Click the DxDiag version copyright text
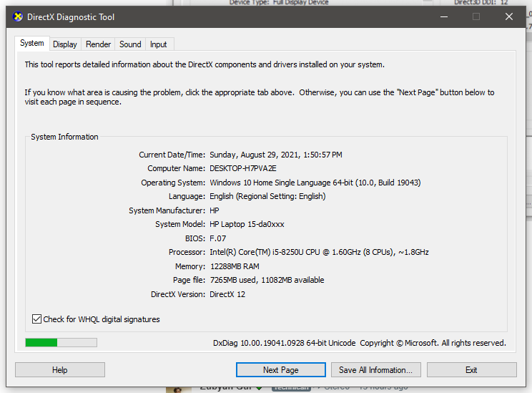Viewport: 532px width, 393px height. coord(359,343)
